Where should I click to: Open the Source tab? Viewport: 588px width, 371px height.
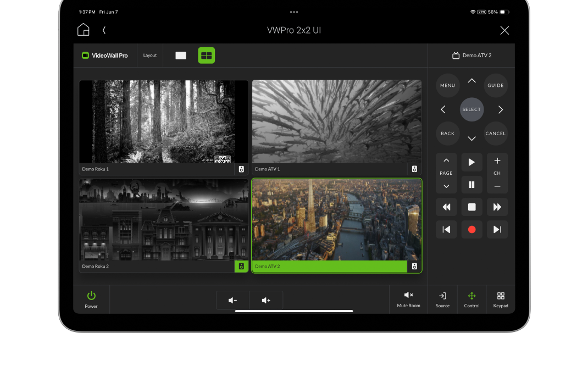coord(442,300)
